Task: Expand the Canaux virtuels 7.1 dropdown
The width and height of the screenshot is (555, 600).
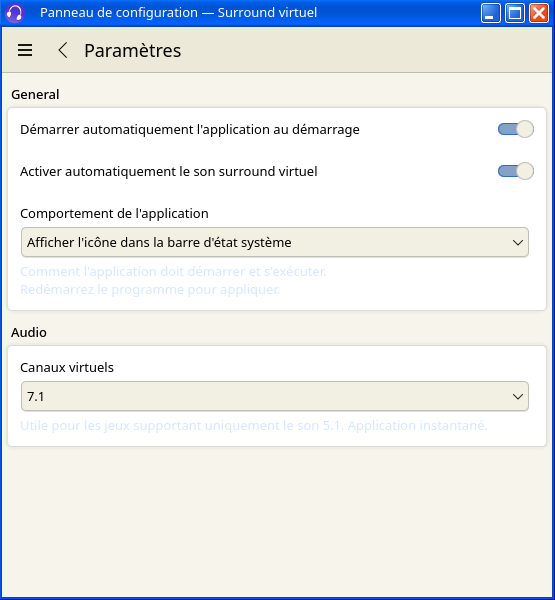Action: tap(275, 396)
